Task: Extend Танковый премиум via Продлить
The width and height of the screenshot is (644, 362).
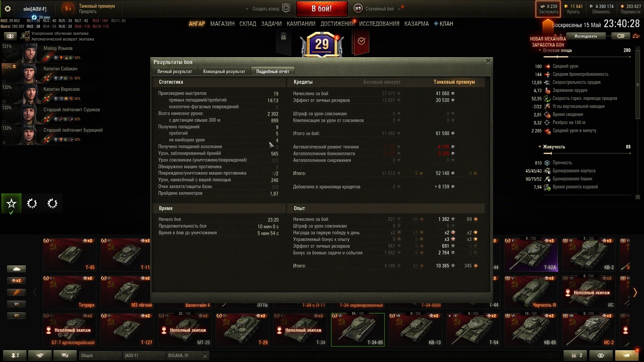Action: [x=88, y=12]
